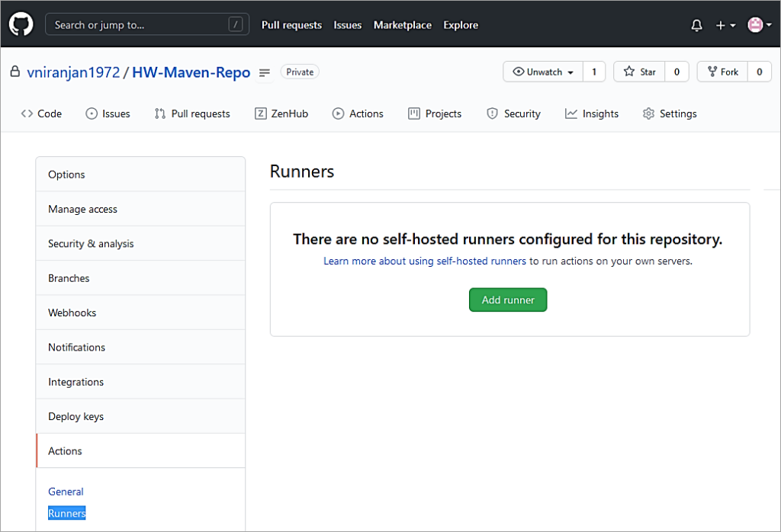Click the lock icon beside the repository name
Screen dimensions: 781x532
17,72
